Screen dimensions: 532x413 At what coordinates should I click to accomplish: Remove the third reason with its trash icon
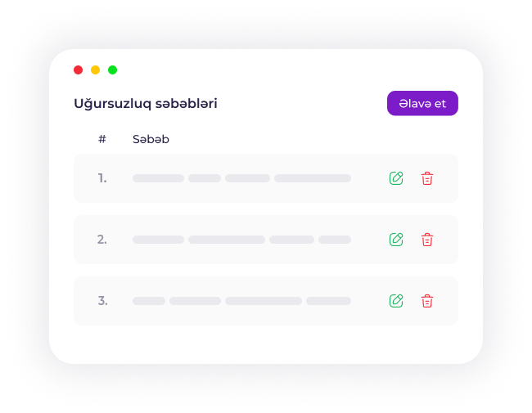(x=426, y=301)
